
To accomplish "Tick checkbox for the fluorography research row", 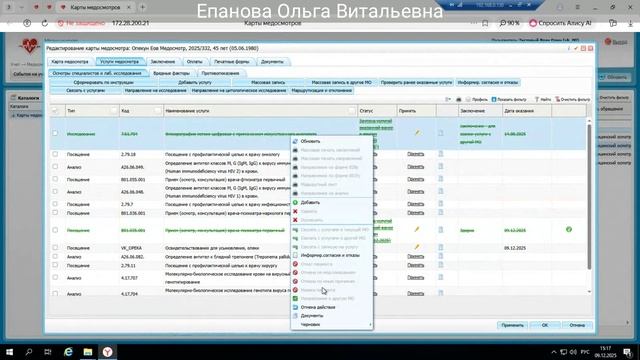I will point(55,133).
